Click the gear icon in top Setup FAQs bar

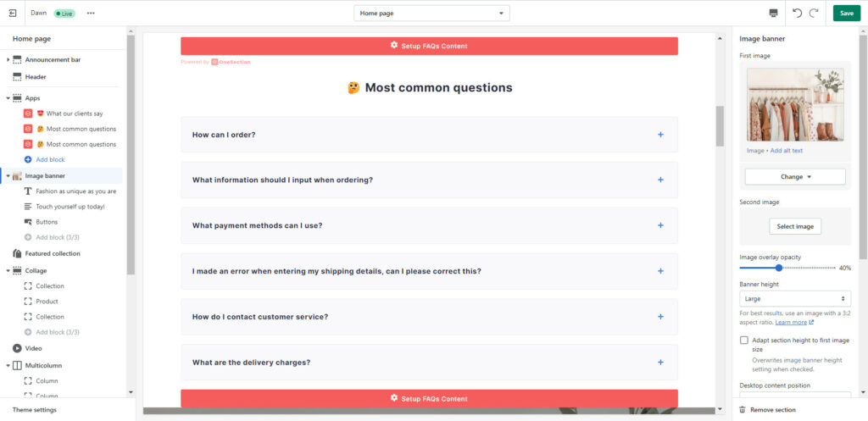(394, 46)
